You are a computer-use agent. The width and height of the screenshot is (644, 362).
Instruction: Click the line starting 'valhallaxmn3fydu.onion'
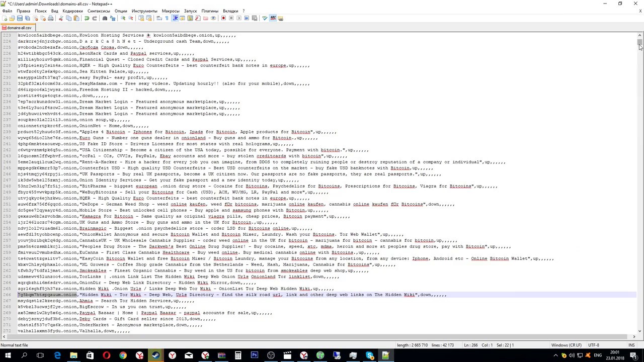point(73,331)
